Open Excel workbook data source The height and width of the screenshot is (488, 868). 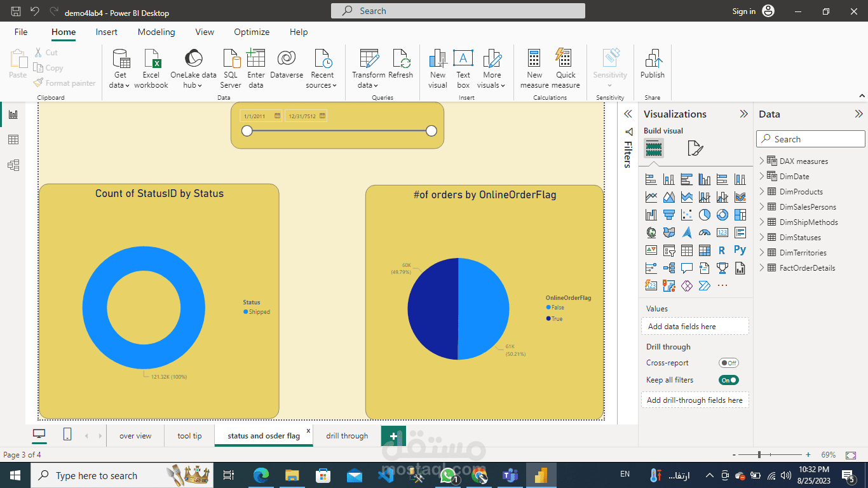[x=151, y=69]
